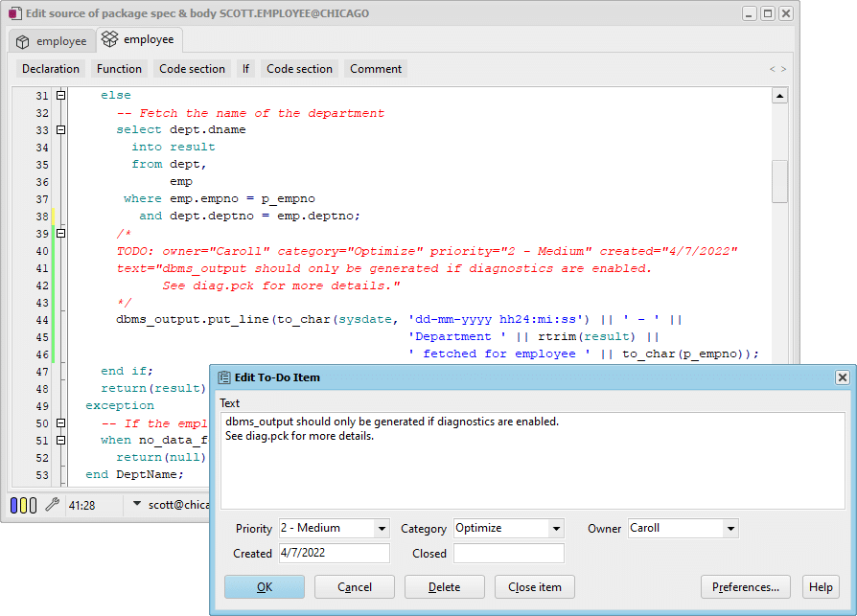Open the Priority dropdown

(382, 529)
